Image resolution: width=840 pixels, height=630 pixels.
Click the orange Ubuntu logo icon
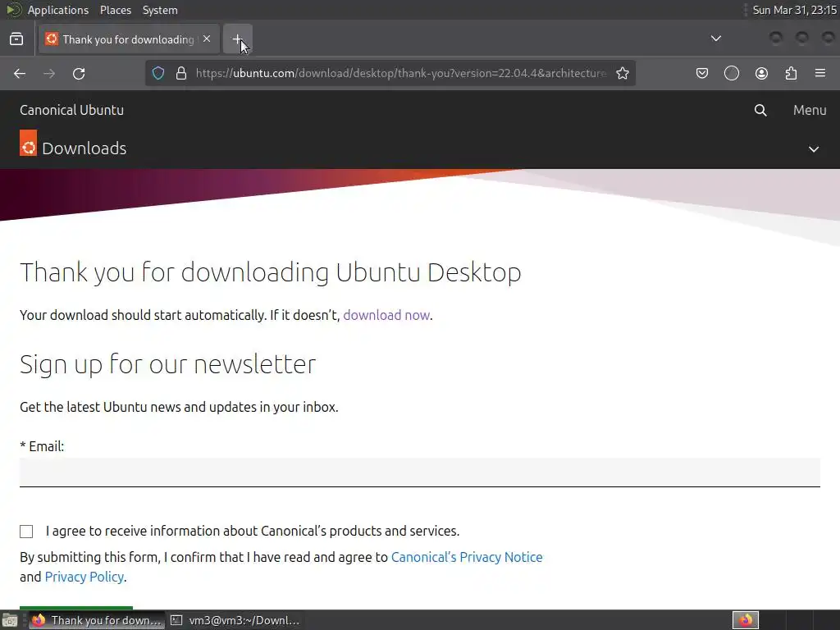coord(29,143)
